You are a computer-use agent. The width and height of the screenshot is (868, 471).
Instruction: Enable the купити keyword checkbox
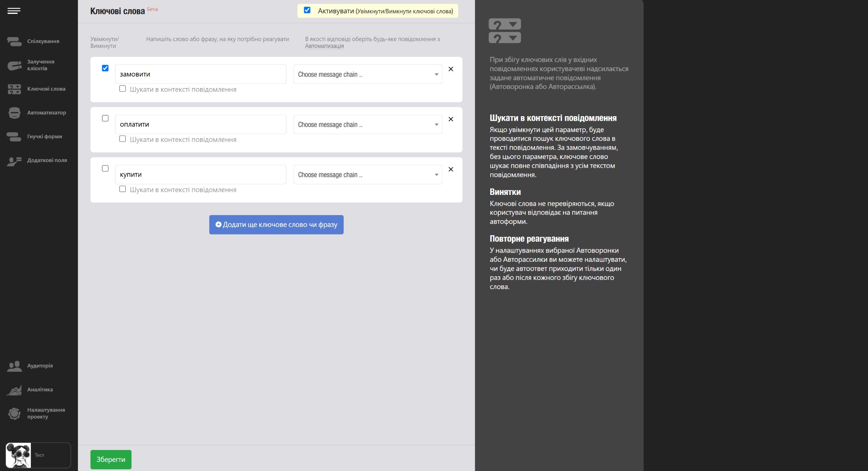105,168
